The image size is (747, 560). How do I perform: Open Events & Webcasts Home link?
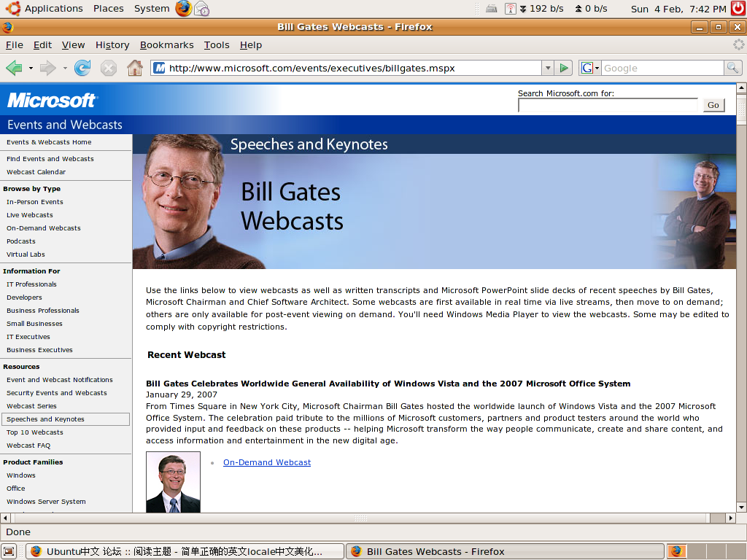[49, 142]
